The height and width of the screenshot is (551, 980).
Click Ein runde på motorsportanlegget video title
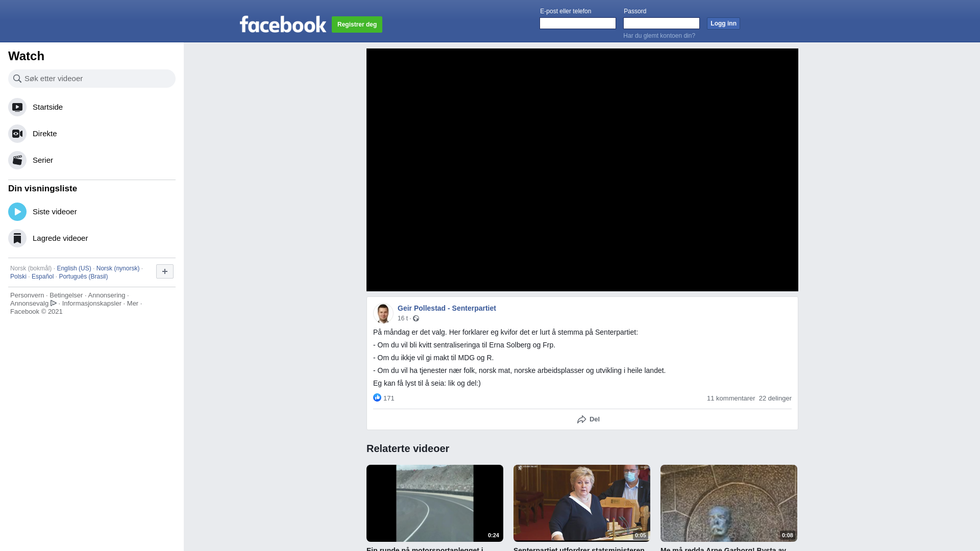tap(425, 549)
